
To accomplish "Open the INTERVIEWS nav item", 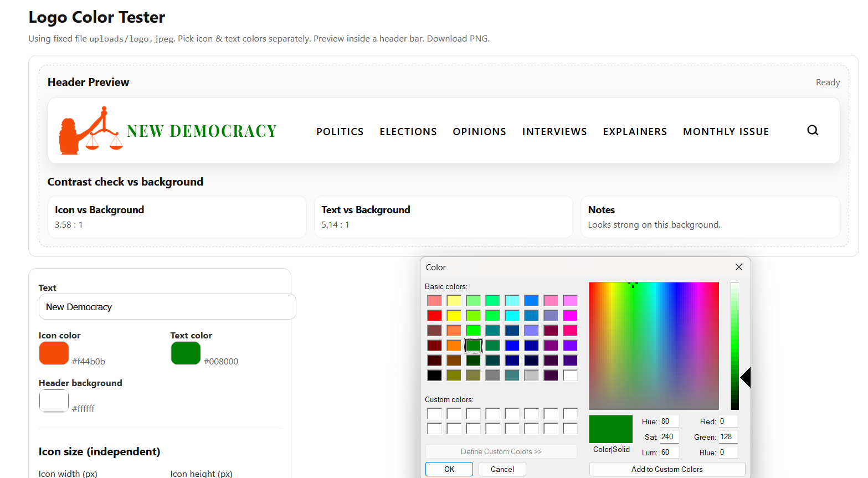I will point(554,132).
